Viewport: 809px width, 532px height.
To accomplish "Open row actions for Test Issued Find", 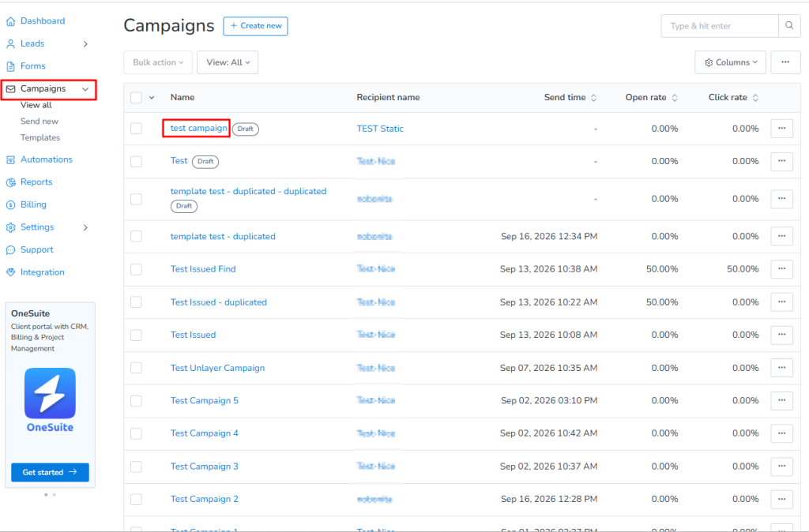I will pos(781,269).
